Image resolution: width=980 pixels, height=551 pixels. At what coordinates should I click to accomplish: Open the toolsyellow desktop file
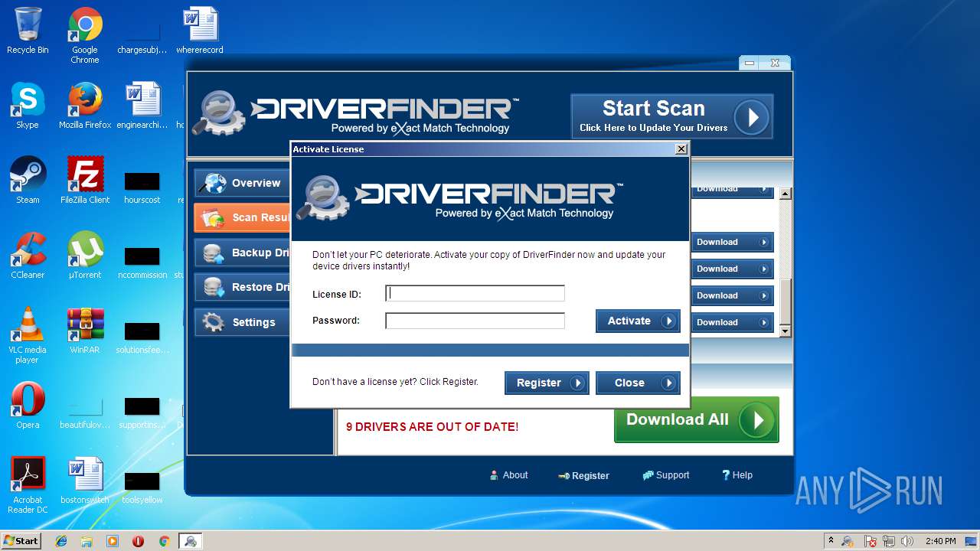pyautogui.click(x=142, y=487)
